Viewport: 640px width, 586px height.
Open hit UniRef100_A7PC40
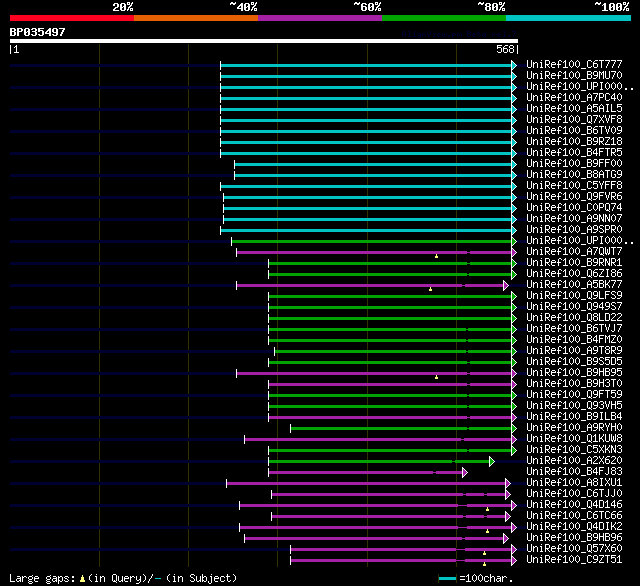574,98
